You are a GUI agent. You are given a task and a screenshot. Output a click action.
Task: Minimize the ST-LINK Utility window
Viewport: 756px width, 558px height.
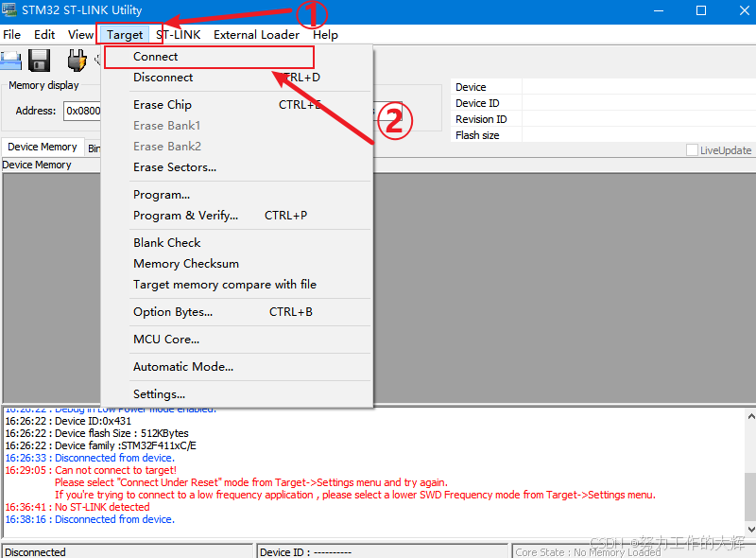(x=659, y=10)
